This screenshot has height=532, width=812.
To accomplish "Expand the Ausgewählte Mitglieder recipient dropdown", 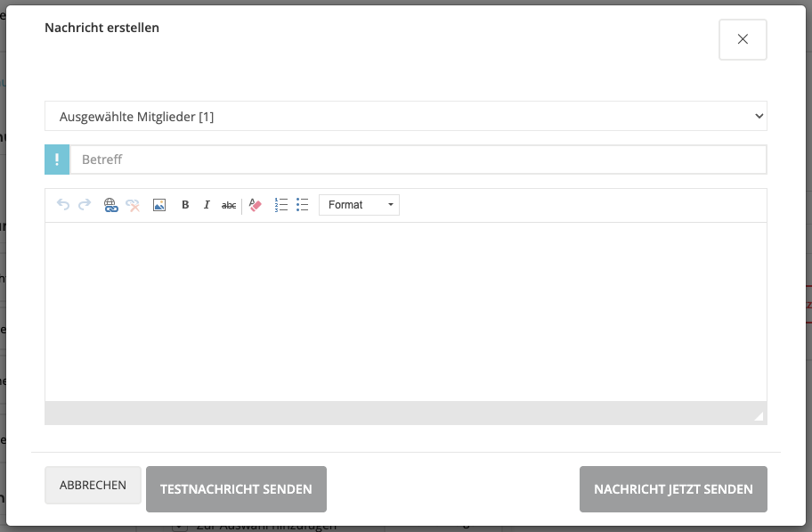I will click(405, 116).
